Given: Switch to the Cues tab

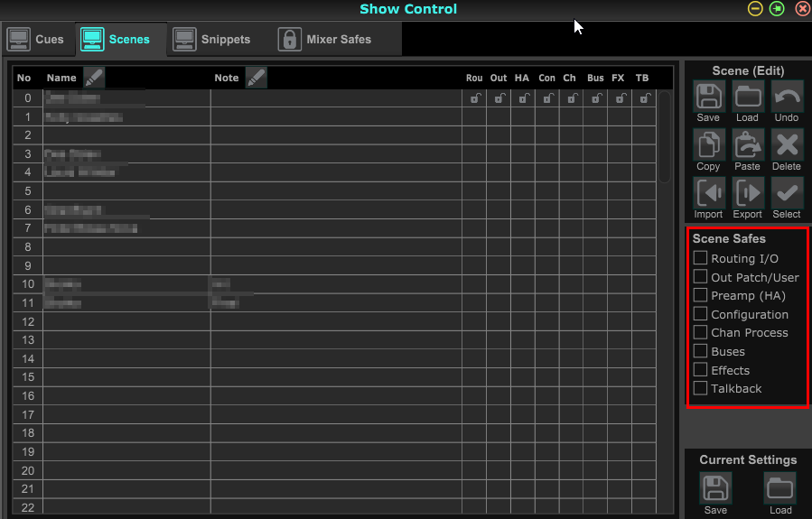Looking at the screenshot, I should point(36,40).
